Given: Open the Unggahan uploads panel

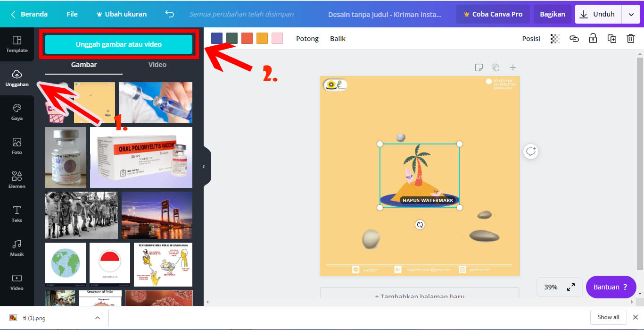Looking at the screenshot, I should click(x=17, y=78).
